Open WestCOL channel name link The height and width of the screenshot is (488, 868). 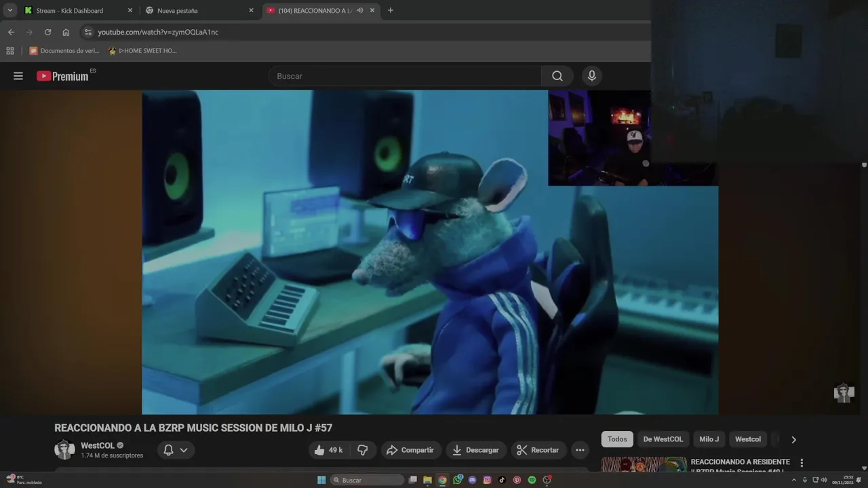98,445
